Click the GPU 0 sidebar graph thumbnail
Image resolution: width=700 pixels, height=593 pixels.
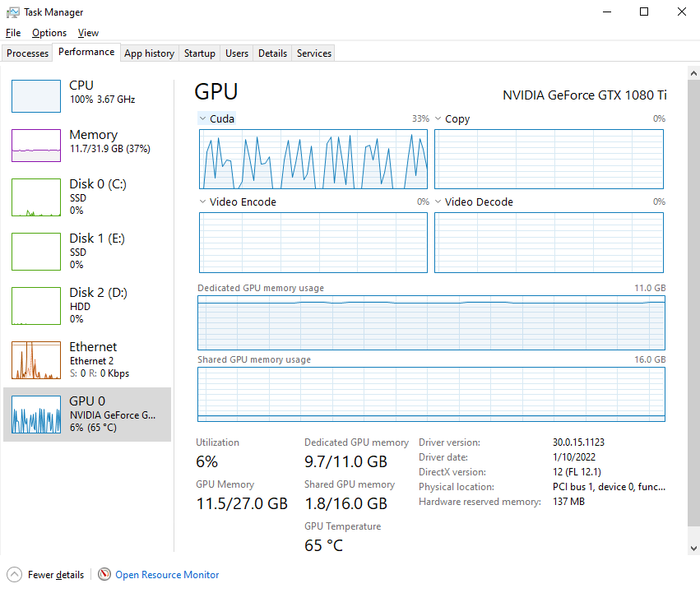coord(35,415)
